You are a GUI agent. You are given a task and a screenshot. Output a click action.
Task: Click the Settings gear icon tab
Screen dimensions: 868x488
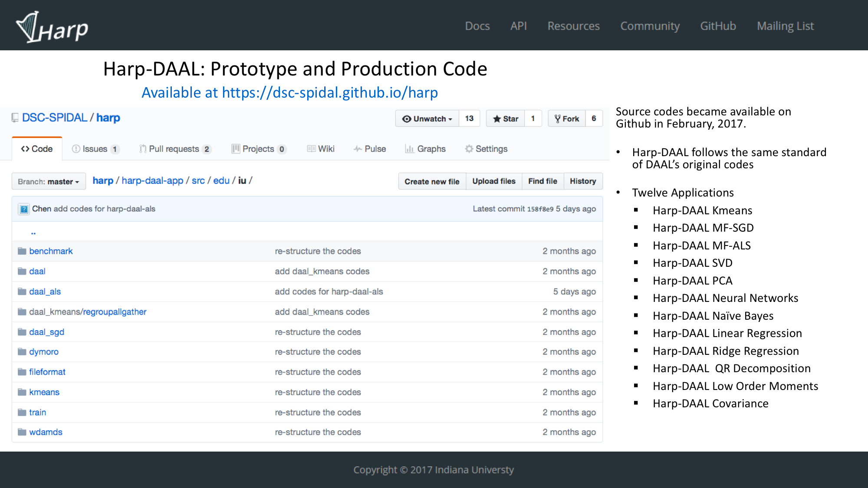pyautogui.click(x=469, y=149)
